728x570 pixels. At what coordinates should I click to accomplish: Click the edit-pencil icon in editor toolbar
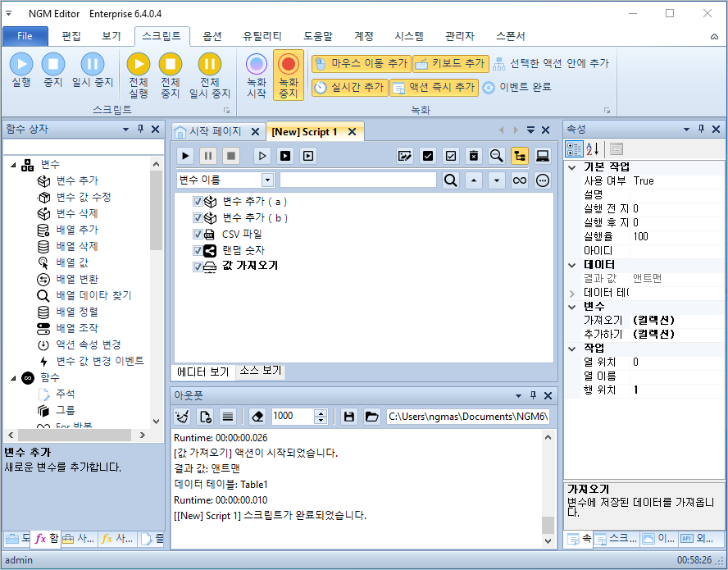click(405, 156)
